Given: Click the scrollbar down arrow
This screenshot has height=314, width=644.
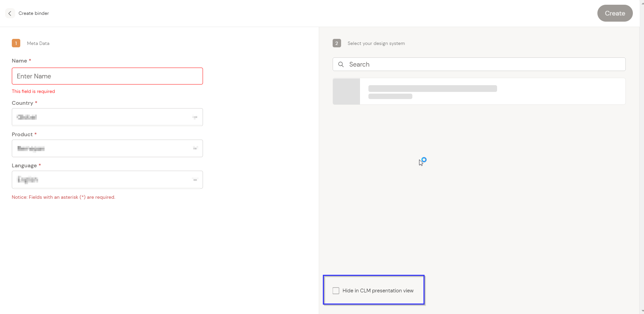Looking at the screenshot, I should coord(642,311).
